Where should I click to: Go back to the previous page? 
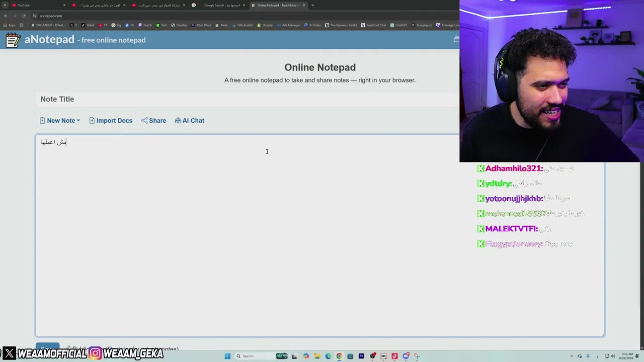tap(6, 16)
